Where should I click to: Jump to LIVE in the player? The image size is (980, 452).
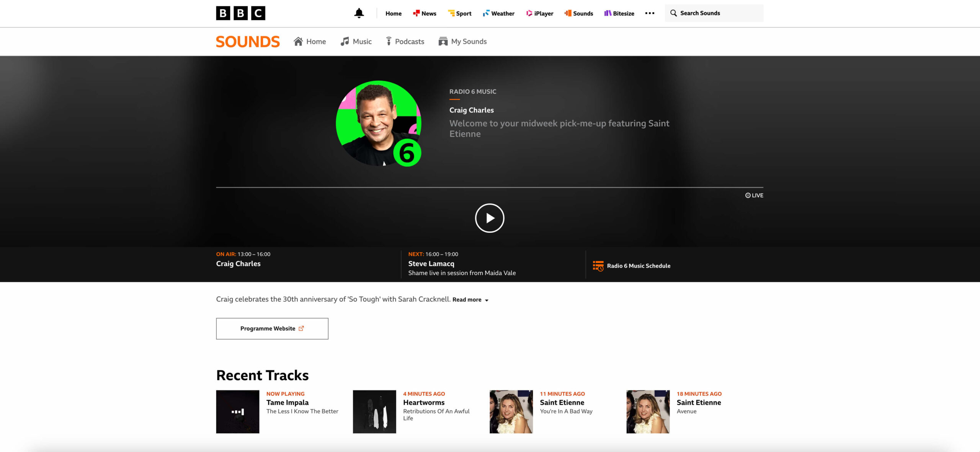(754, 195)
